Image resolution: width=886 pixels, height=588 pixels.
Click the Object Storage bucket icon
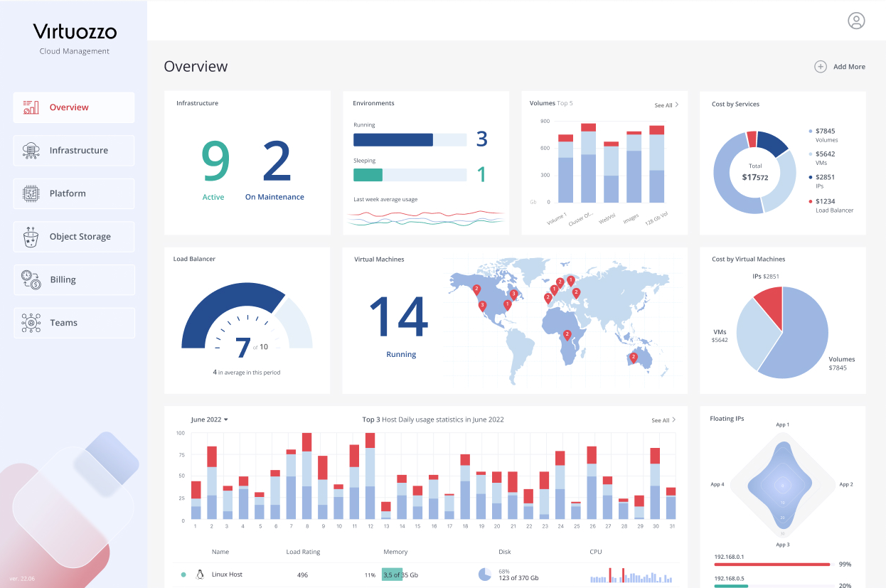pos(31,237)
